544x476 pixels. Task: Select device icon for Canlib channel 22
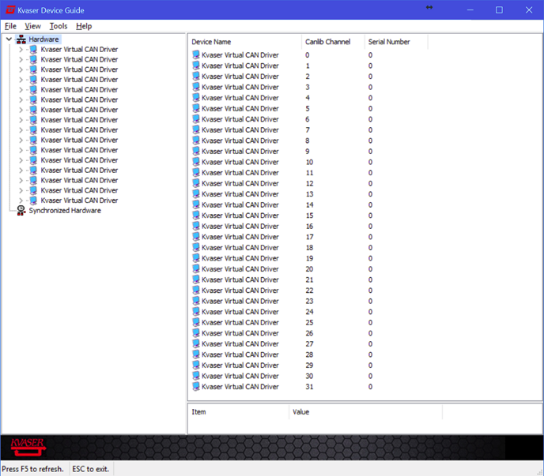click(196, 290)
